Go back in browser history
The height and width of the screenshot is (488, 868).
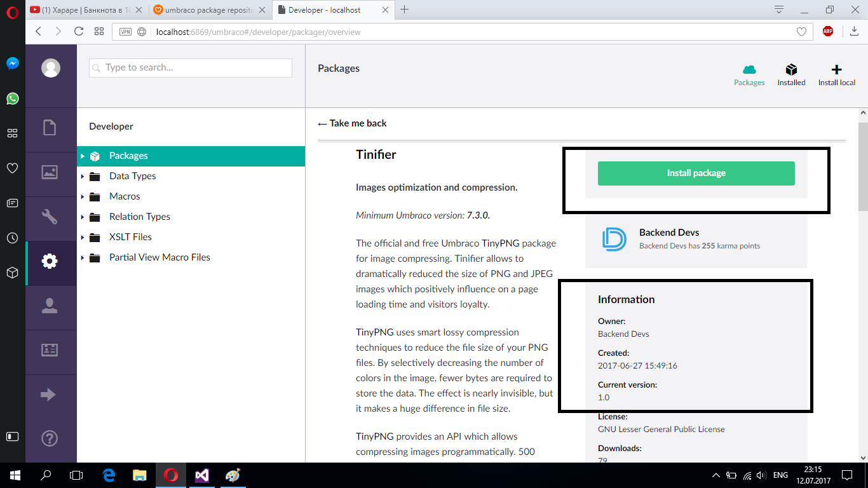coord(38,31)
